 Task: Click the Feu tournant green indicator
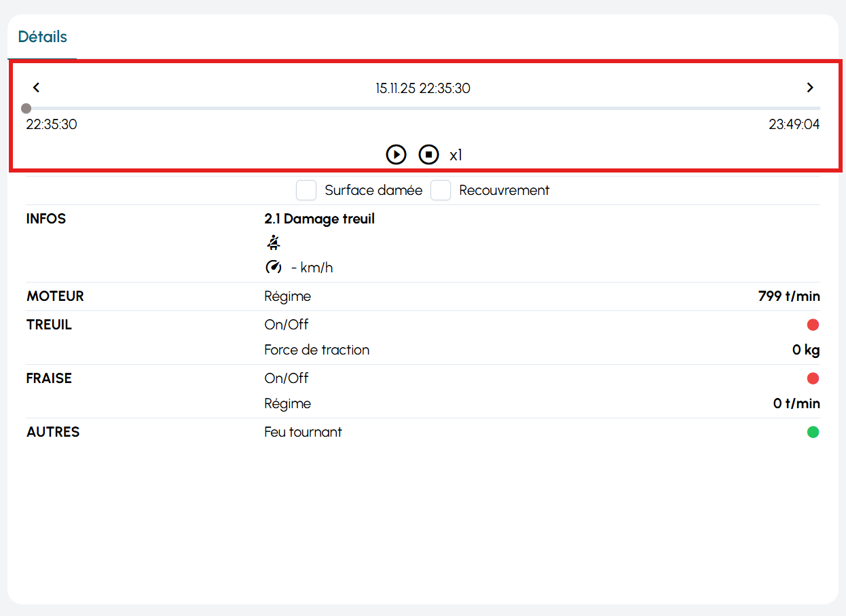813,432
